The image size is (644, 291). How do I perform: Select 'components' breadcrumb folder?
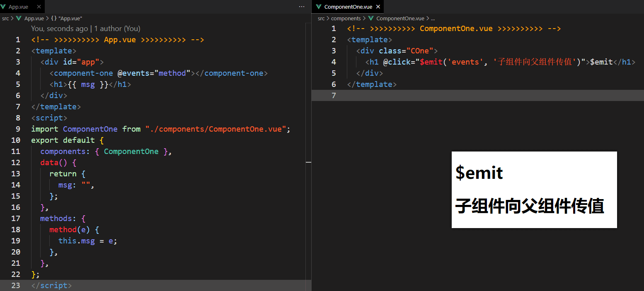tap(346, 18)
